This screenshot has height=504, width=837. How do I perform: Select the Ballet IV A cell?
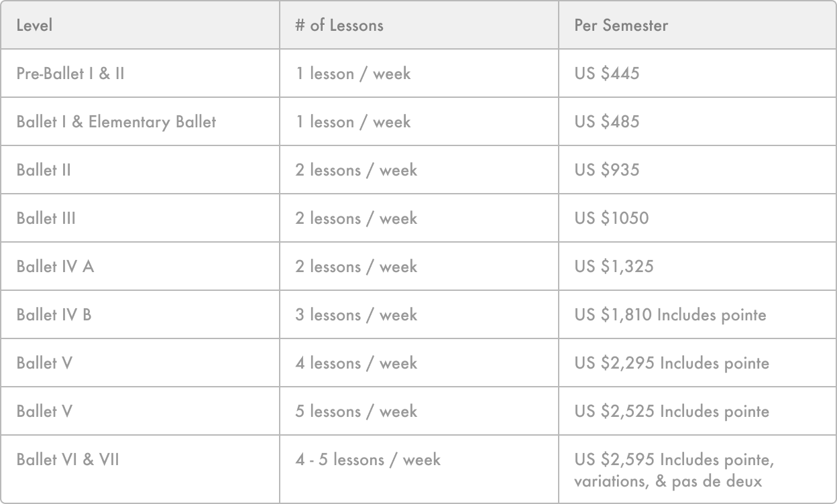[x=55, y=267]
